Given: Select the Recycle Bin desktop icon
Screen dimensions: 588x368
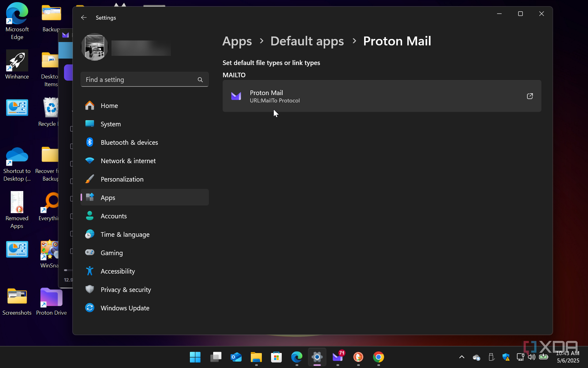Looking at the screenshot, I should pyautogui.click(x=49, y=112).
